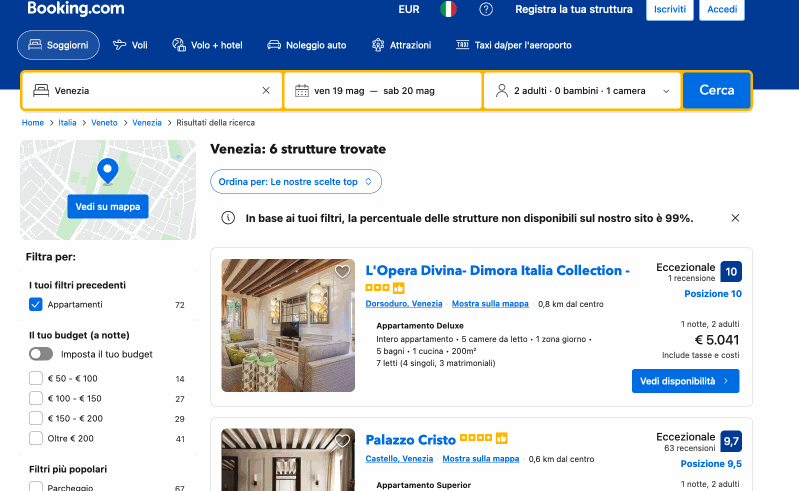Select the Noleggio auto tab
The width and height of the screenshot is (799, 491).
[x=307, y=45]
